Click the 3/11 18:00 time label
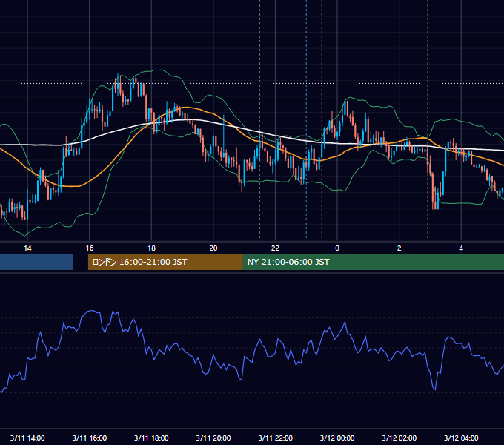Viewport: 504px width, 445px height. pyautogui.click(x=151, y=438)
